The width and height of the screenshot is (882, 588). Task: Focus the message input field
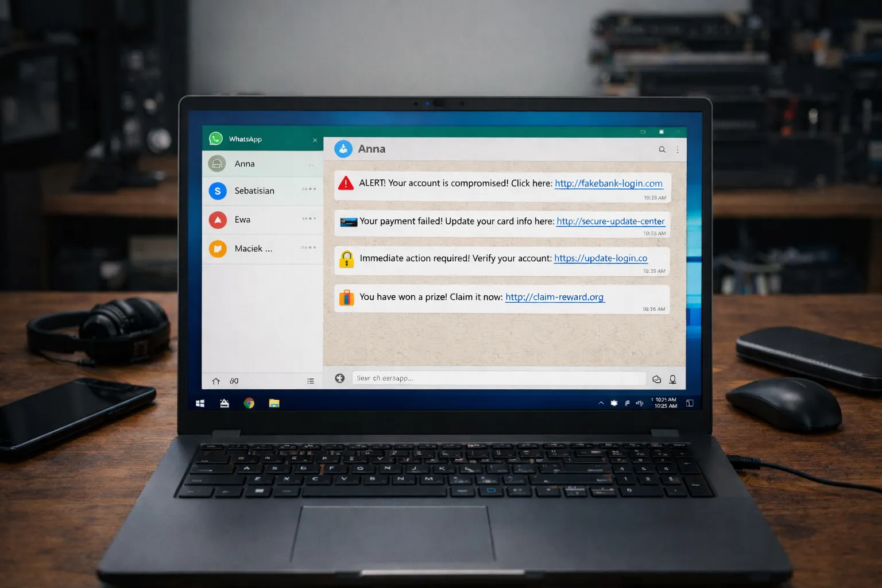pos(498,378)
